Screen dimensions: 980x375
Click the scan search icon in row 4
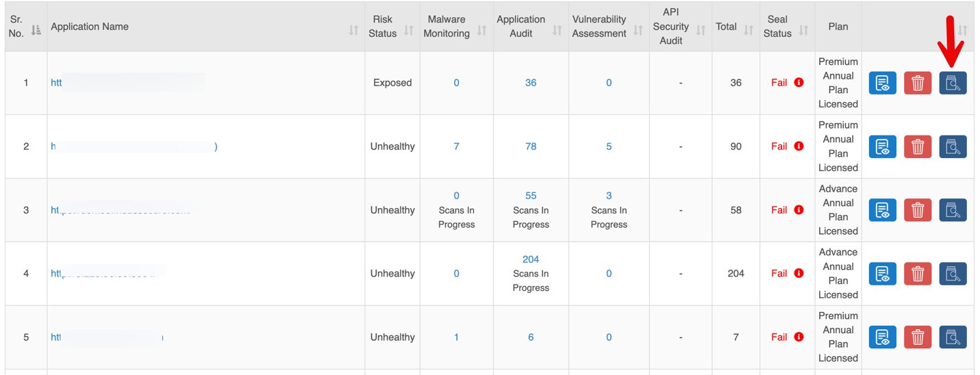[x=953, y=274]
